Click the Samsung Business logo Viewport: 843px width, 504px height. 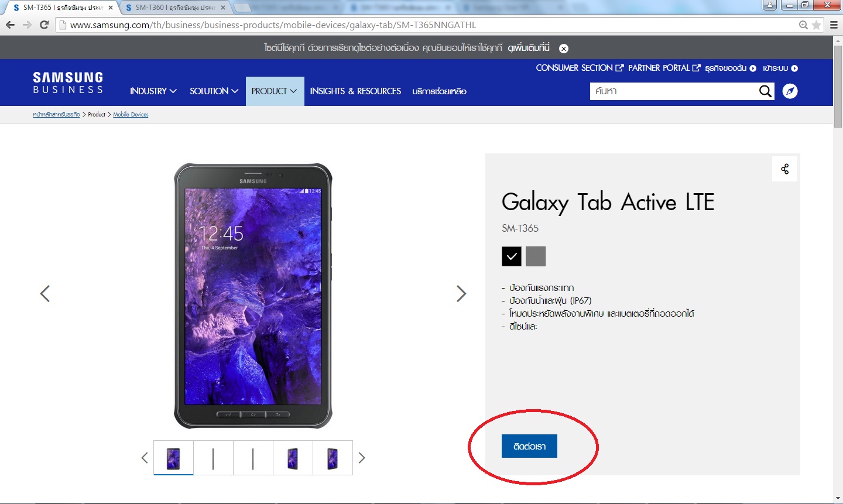[68, 83]
